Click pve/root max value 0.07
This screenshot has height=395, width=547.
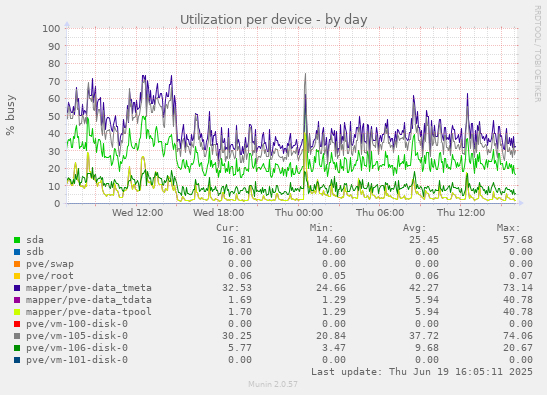(521, 276)
